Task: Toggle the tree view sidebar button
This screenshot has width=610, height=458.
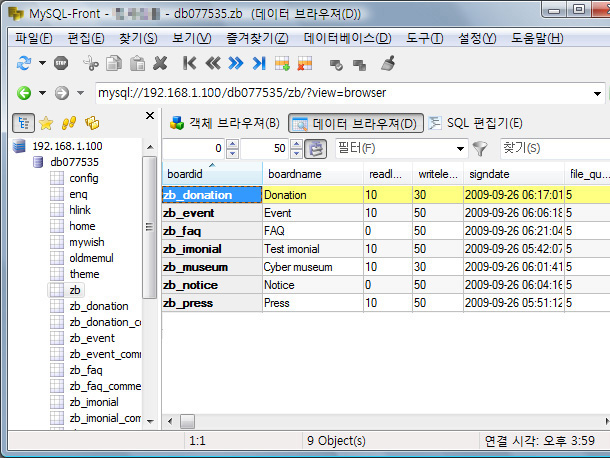Action: (x=23, y=123)
